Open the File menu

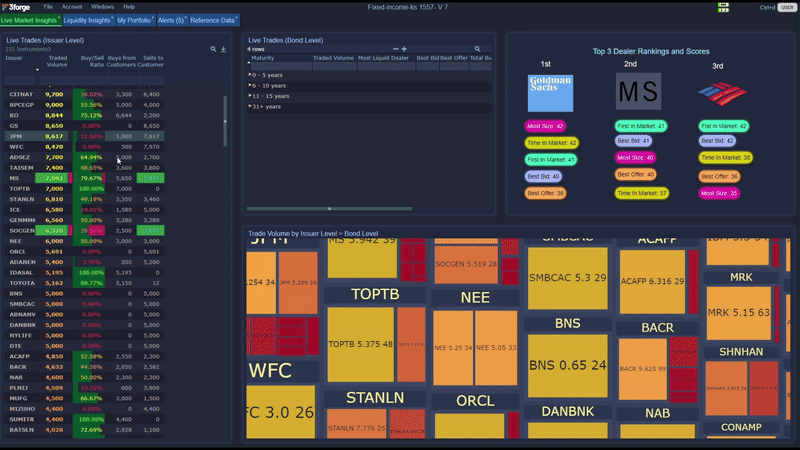[x=48, y=7]
